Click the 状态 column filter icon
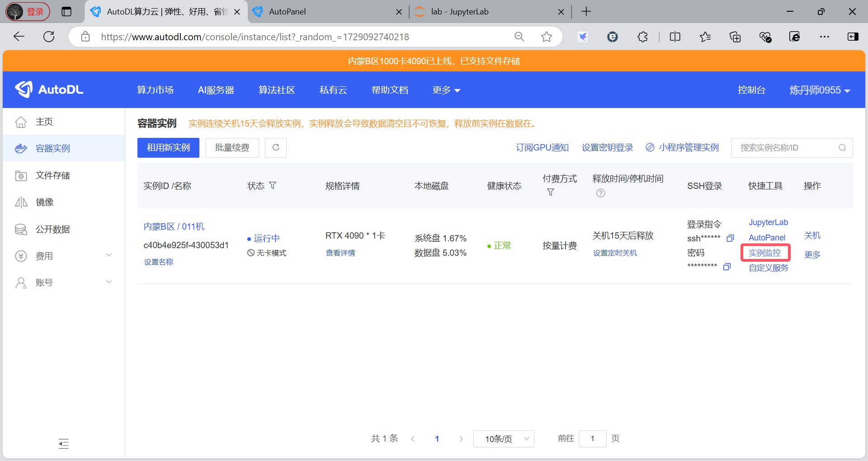The image size is (868, 461). point(273,185)
